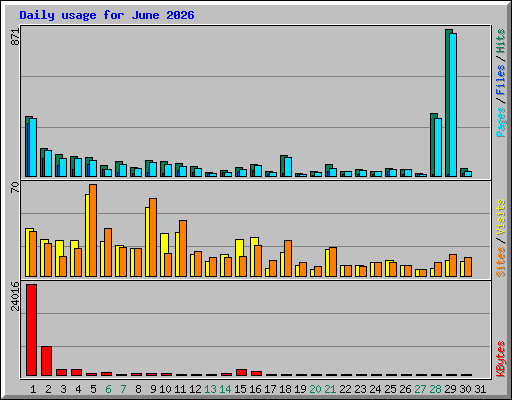Image resolution: width=512 pixels, height=400 pixels.
Task: Click the Hits label in the legend
Action: click(500, 41)
